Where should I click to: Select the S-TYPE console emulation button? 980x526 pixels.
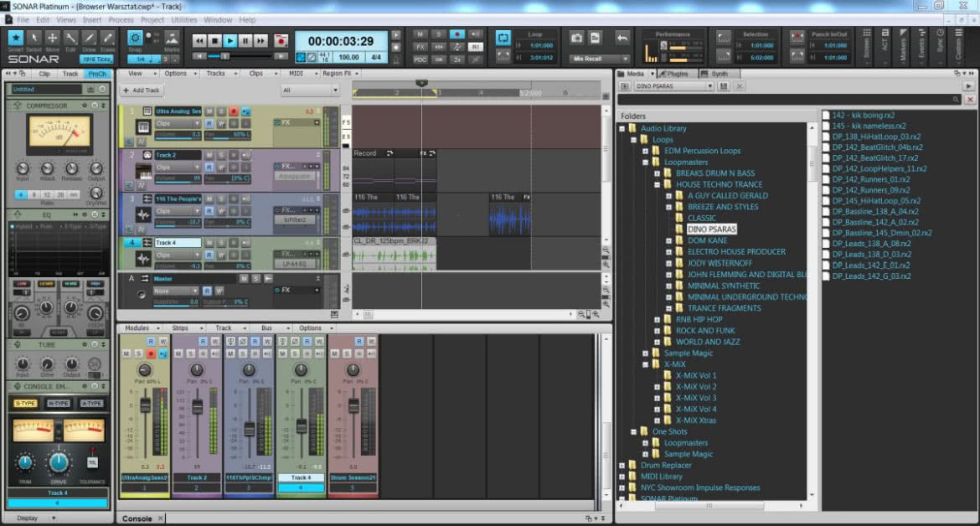[25, 404]
